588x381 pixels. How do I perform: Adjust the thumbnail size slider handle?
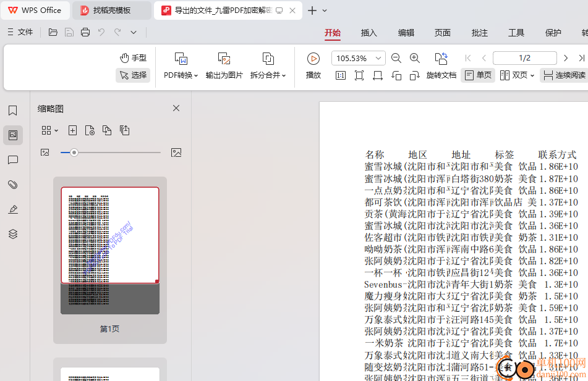74,153
